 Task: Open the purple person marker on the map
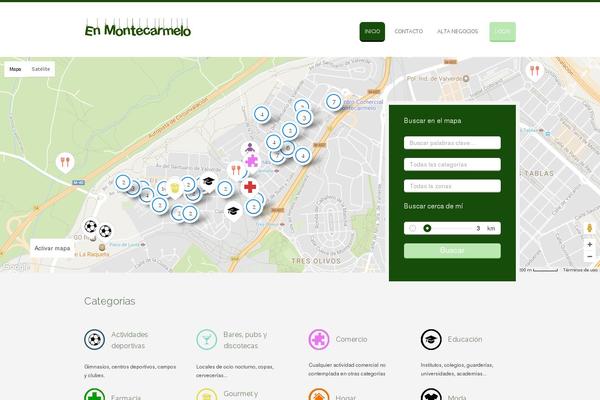pos(250,148)
